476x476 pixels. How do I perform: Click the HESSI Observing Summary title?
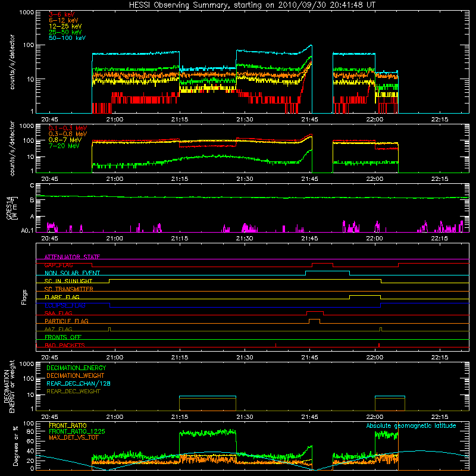pyautogui.click(x=252, y=5)
